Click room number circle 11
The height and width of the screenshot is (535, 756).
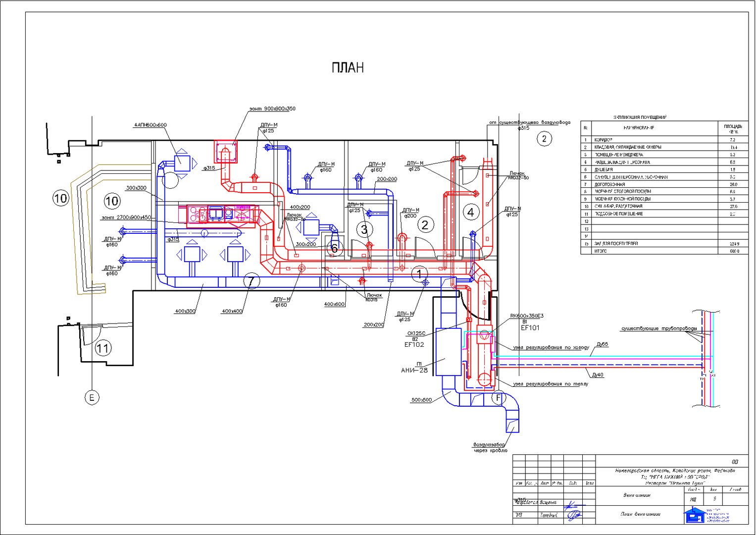103,348
